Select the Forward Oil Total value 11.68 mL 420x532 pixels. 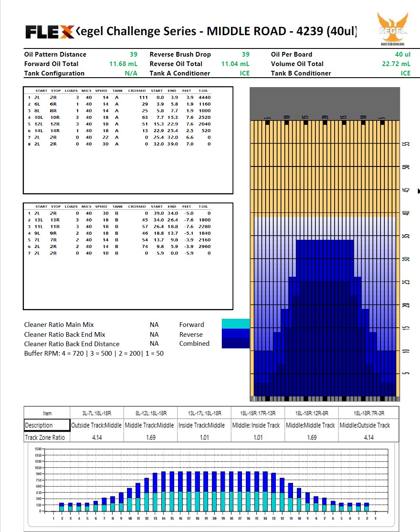(x=123, y=64)
